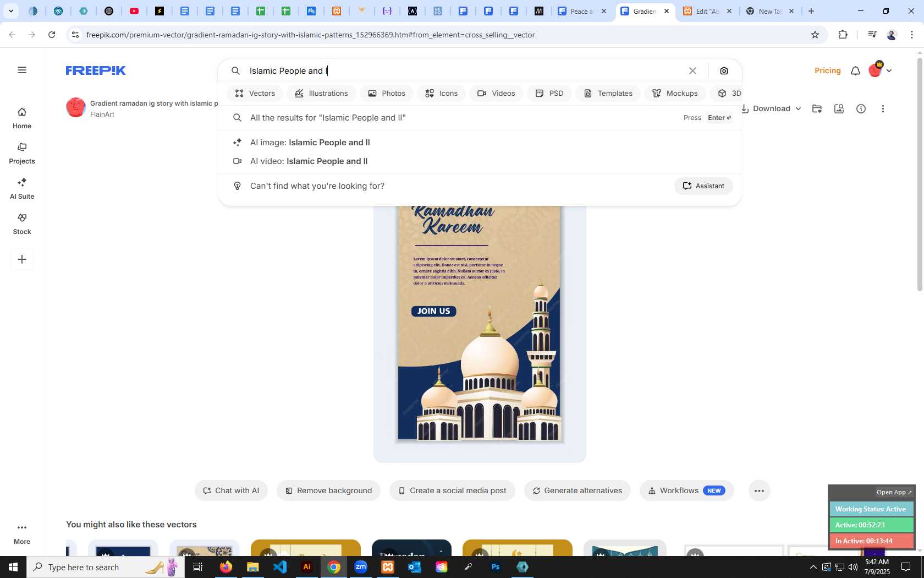Click Open App in the tracker widget
This screenshot has height=578, width=924.
pos(894,492)
